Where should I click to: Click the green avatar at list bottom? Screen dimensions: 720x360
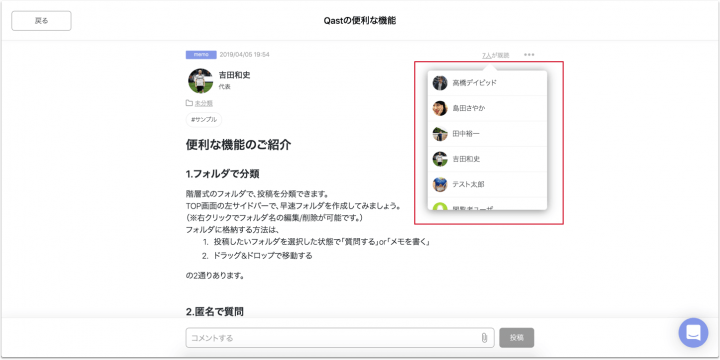tap(440, 206)
